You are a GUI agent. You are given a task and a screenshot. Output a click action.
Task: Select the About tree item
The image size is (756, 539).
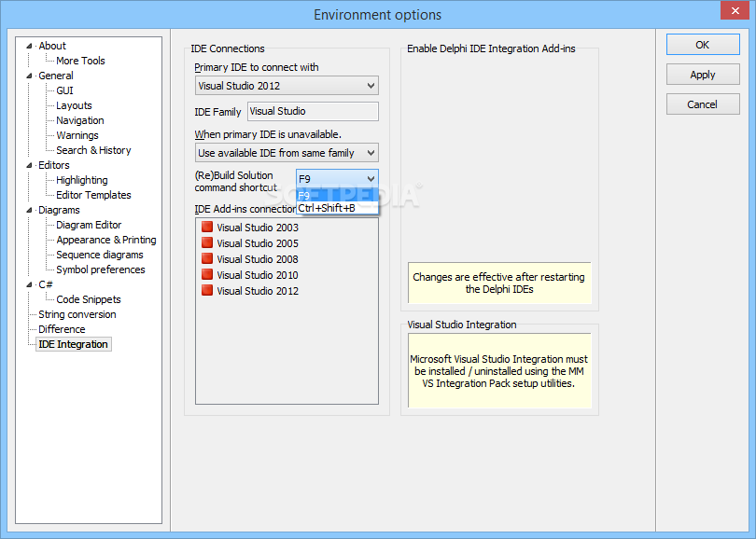(52, 46)
